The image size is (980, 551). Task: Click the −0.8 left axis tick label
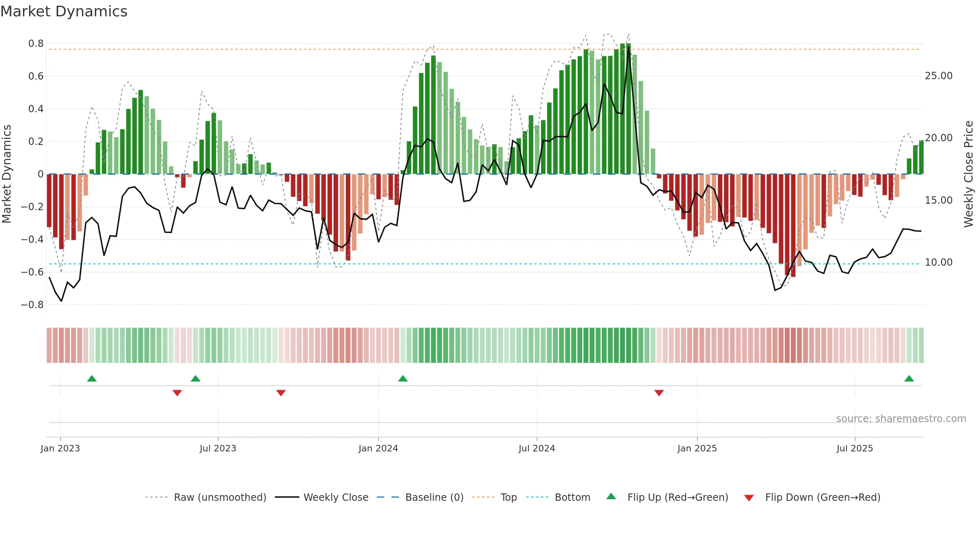pos(32,305)
